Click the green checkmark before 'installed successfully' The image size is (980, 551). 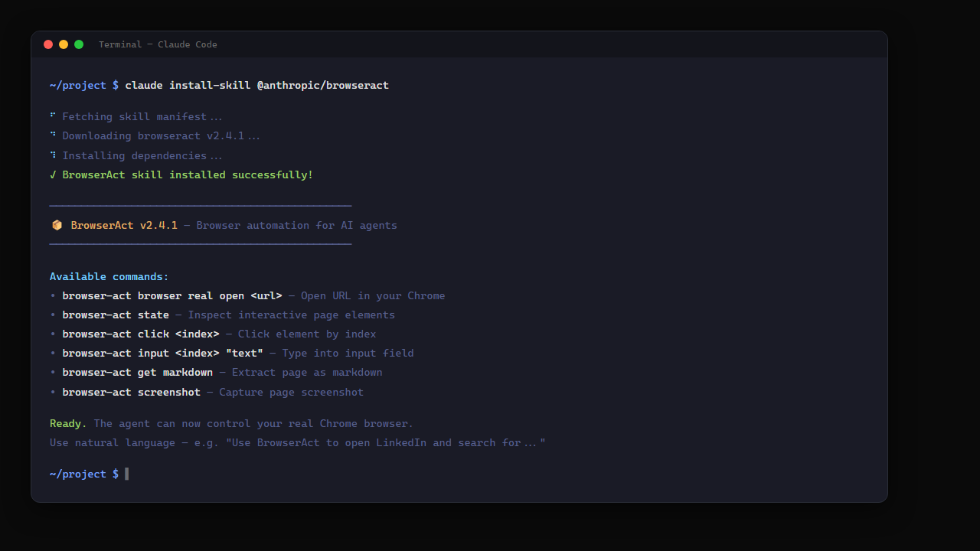53,174
